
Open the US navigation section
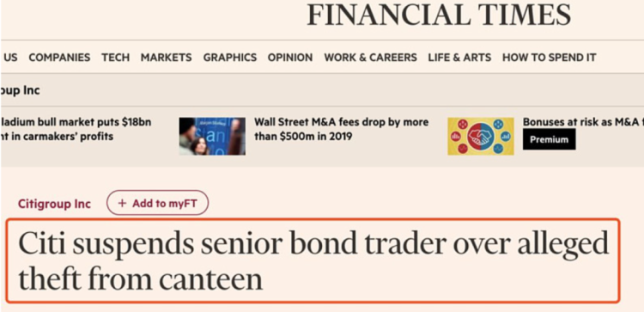coord(10,57)
